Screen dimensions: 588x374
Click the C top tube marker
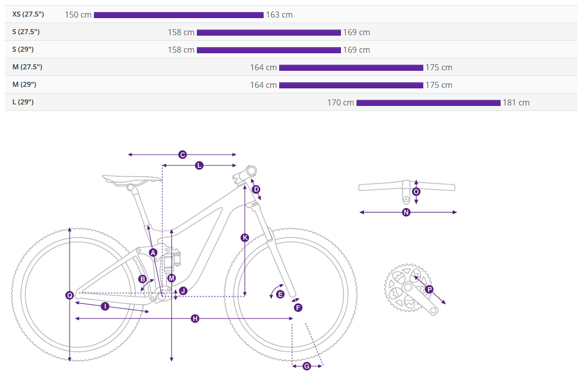coord(182,155)
